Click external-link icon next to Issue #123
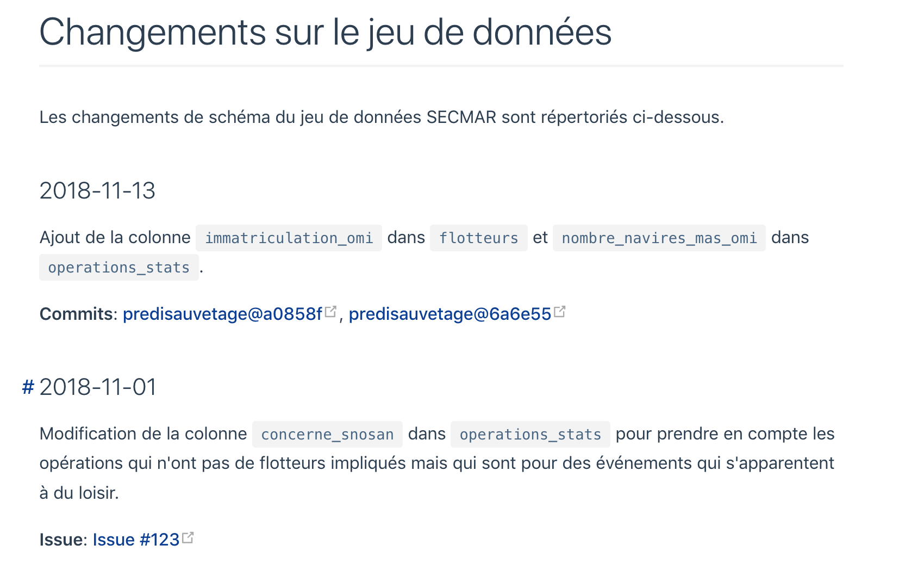This screenshot has width=924, height=582. point(188,537)
